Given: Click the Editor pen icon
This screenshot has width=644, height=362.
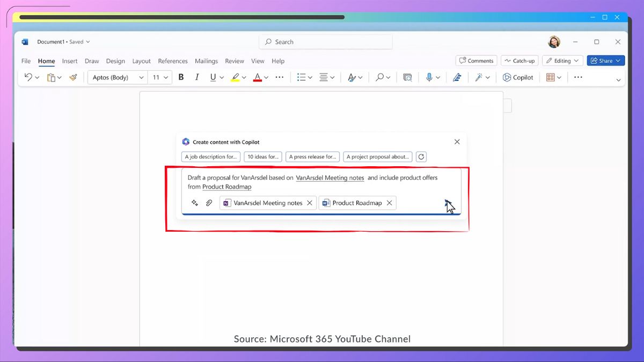Looking at the screenshot, I should pyautogui.click(x=457, y=77).
